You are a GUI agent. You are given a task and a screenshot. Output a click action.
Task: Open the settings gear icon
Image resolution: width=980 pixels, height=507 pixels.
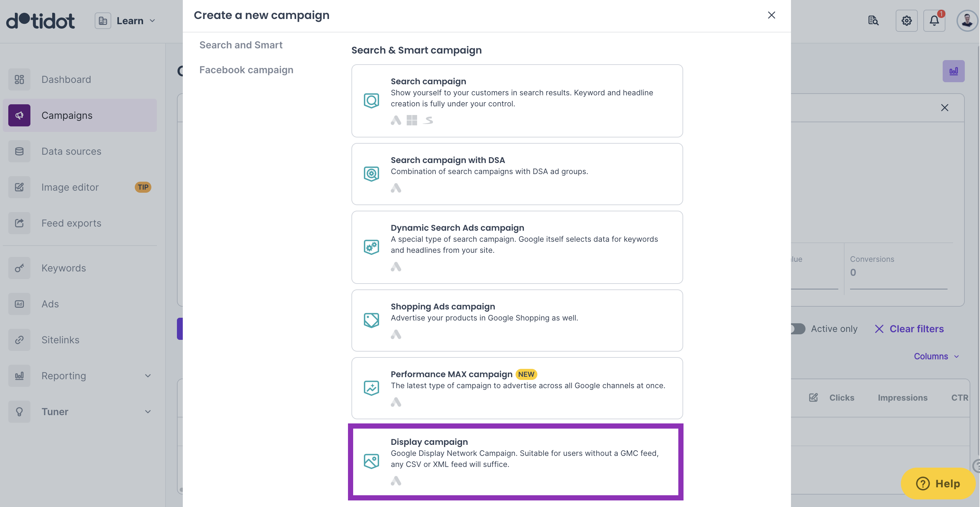point(906,20)
